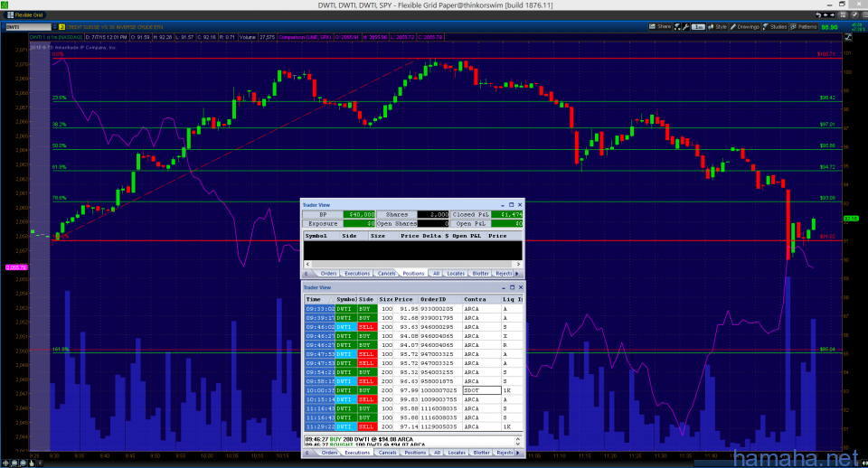The image size is (868, 468).
Task: Click the drawing tool icon below price change
Action: click(x=848, y=36)
